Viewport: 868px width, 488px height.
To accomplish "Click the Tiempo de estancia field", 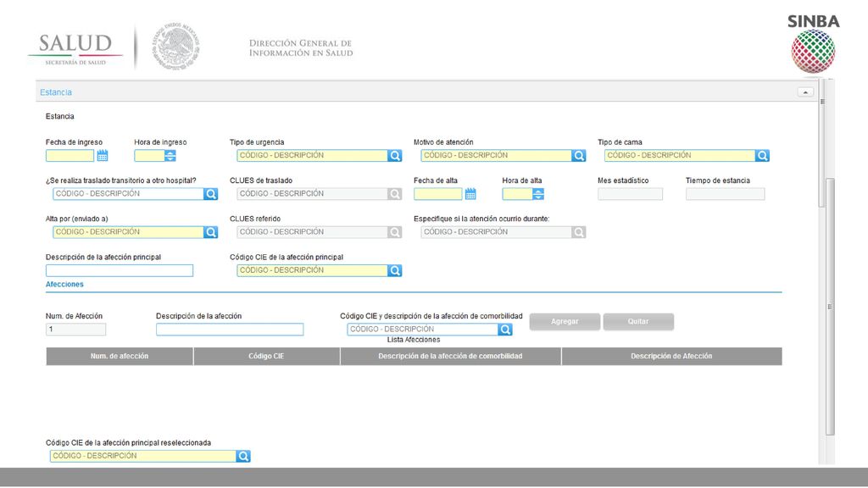I will point(726,194).
